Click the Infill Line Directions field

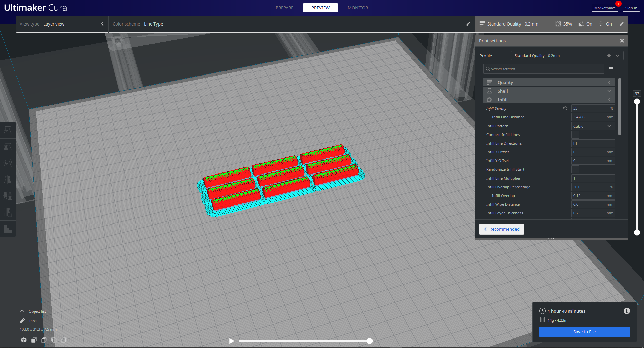click(593, 143)
